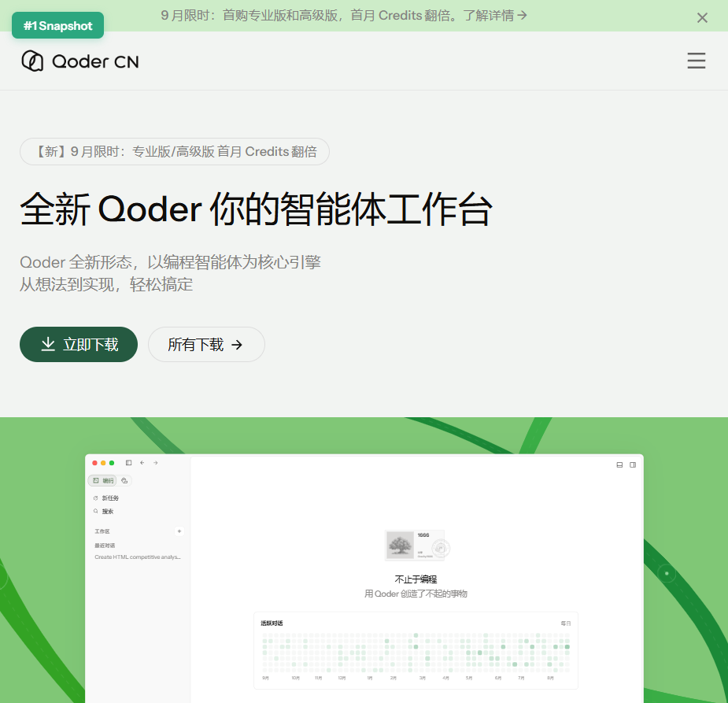Click the 全新 Qoder 你的智能体工作台 headline
Image resolution: width=728 pixels, height=703 pixels.
click(x=256, y=209)
